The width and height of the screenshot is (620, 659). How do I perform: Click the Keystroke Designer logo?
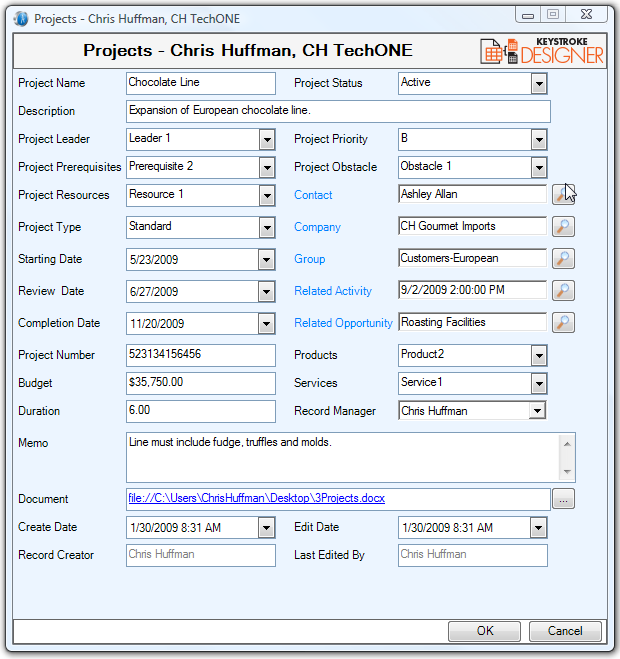[x=542, y=51]
